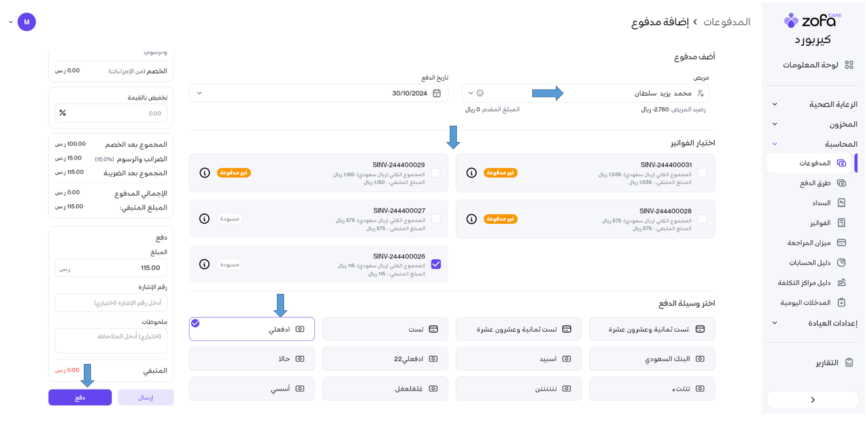Click the لوحة المعلومات dashboard icon

[849, 65]
